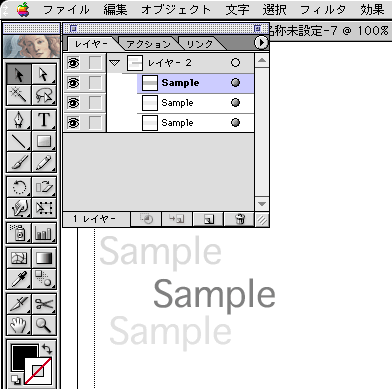Click target circle of highlighted bold Sample row
This screenshot has height=389, width=392.
coord(235,82)
